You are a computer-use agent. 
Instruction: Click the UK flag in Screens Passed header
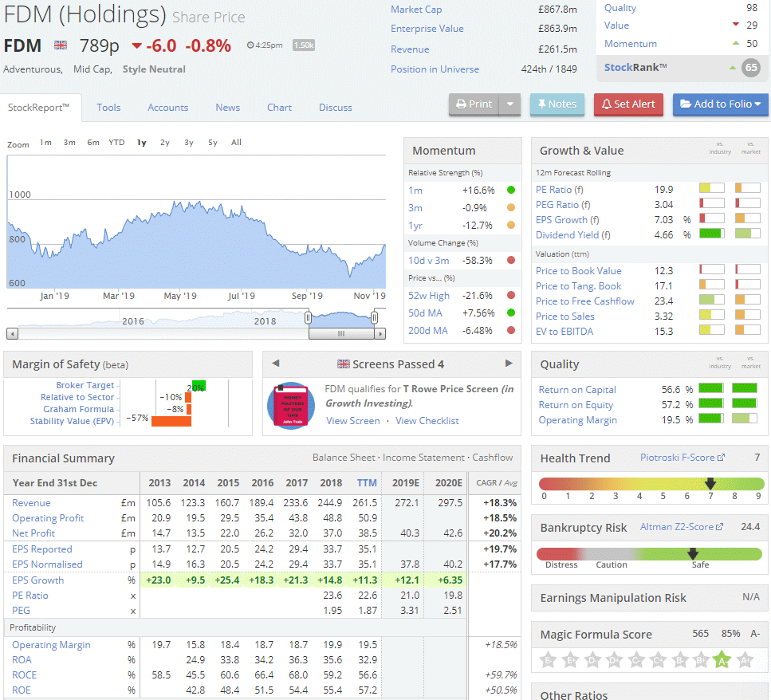[x=343, y=364]
